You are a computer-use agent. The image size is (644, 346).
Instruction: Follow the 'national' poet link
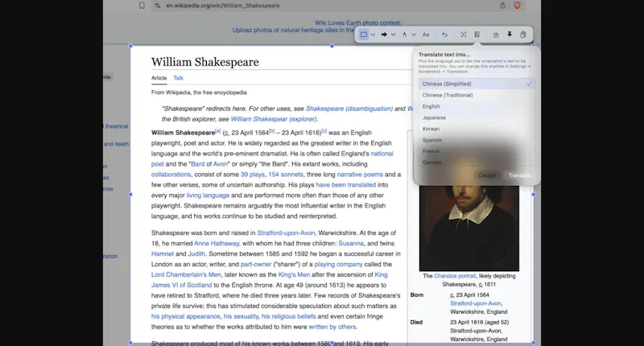pyautogui.click(x=382, y=154)
